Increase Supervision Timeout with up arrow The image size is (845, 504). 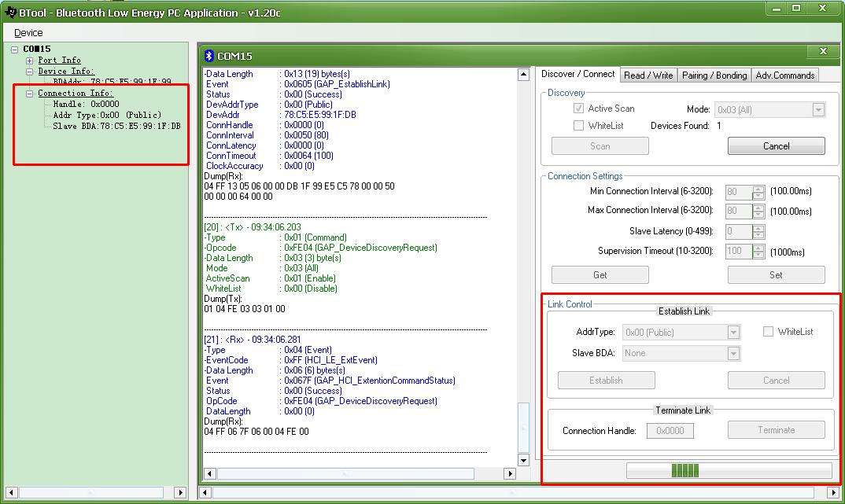[x=758, y=248]
